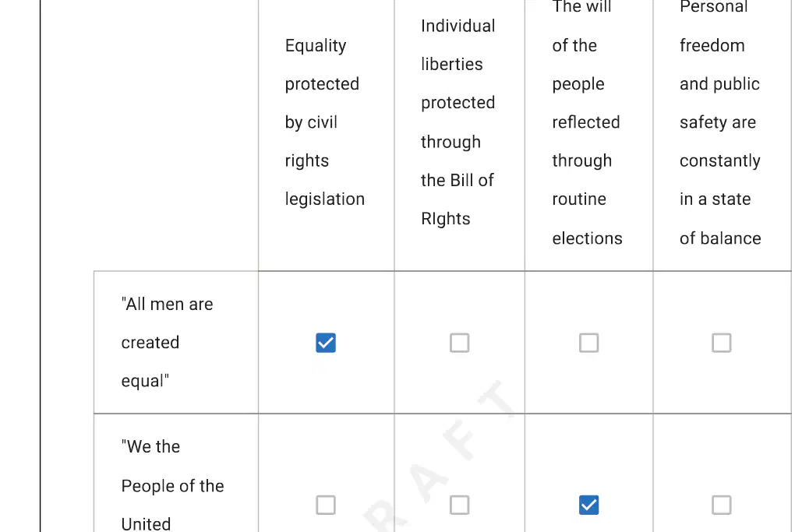Select the 'Equality protected by civil rights' column header

pos(325,122)
